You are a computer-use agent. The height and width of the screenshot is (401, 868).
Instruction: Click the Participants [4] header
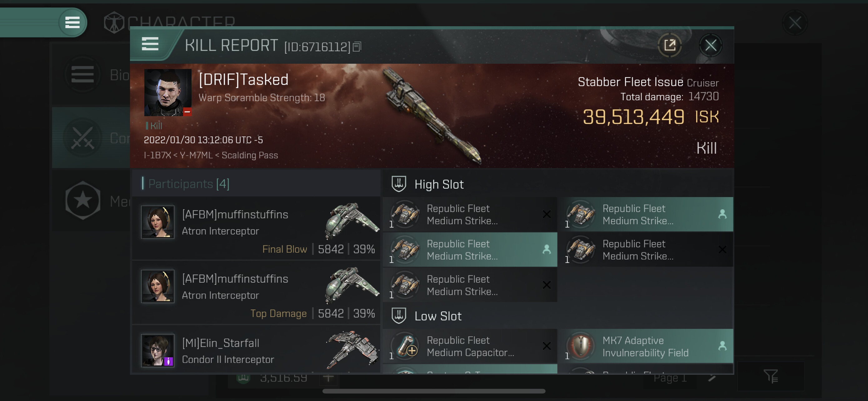pos(189,184)
